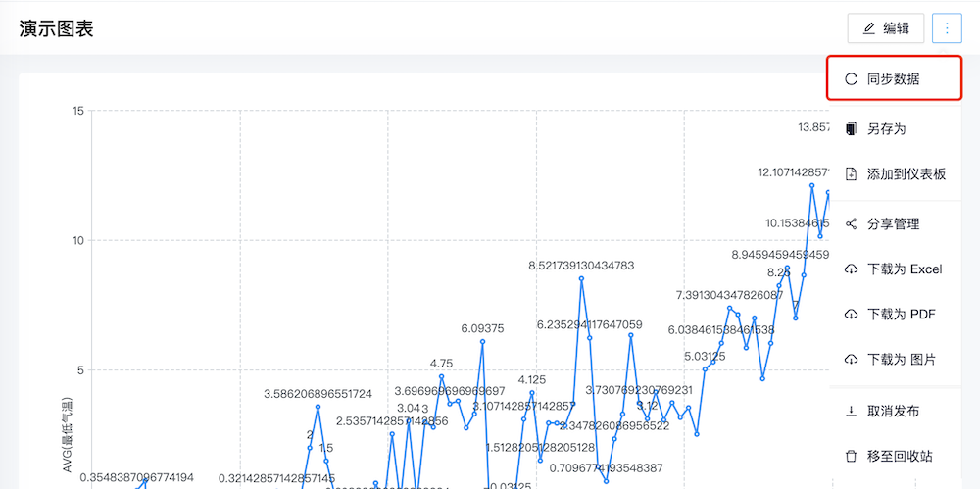Open the three-dot more options menu

947,28
